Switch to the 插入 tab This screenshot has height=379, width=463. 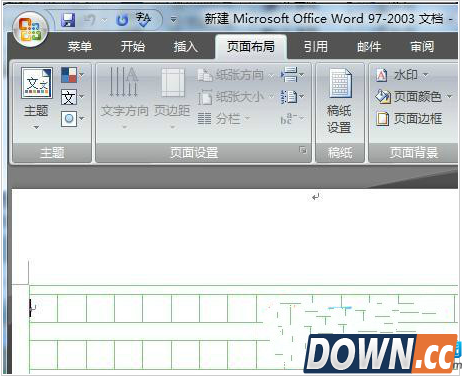186,46
